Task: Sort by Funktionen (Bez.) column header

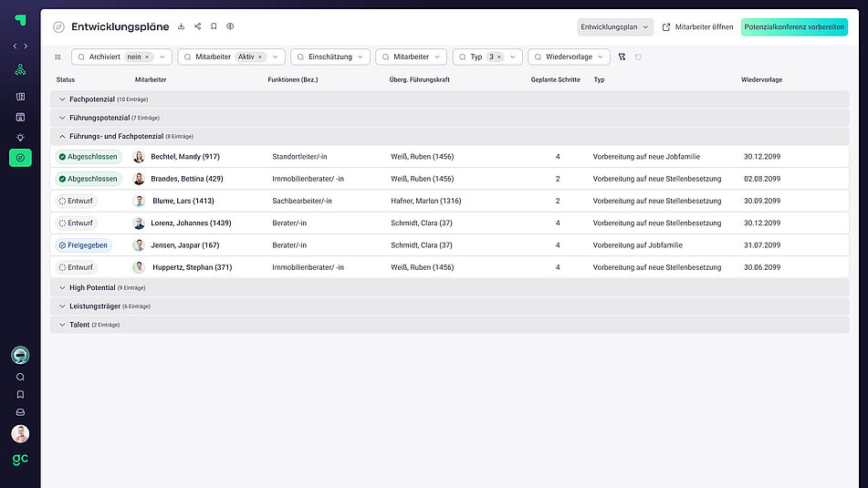Action: coord(293,79)
